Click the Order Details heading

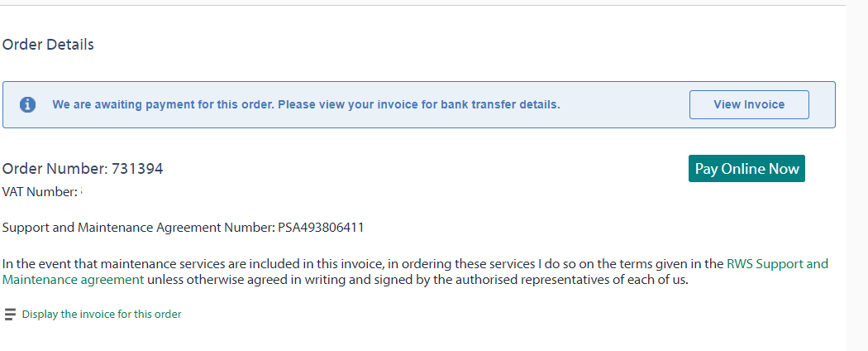click(48, 45)
